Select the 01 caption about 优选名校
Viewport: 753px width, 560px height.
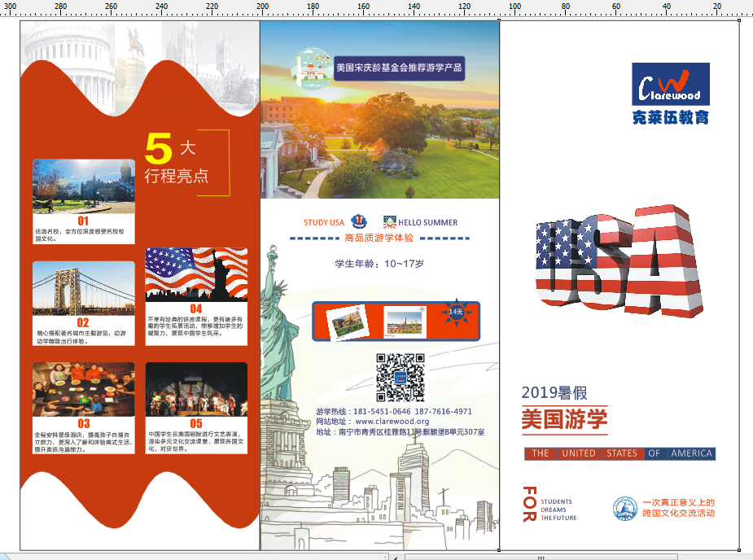[x=80, y=235]
